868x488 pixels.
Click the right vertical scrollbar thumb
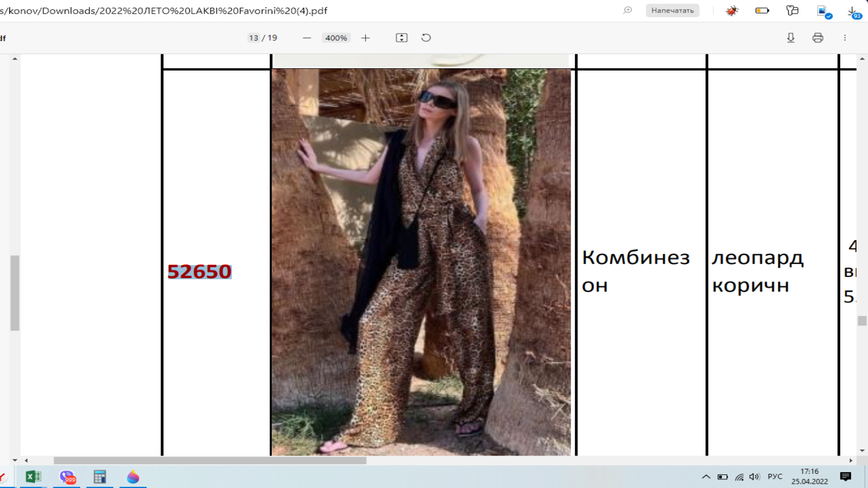click(862, 321)
